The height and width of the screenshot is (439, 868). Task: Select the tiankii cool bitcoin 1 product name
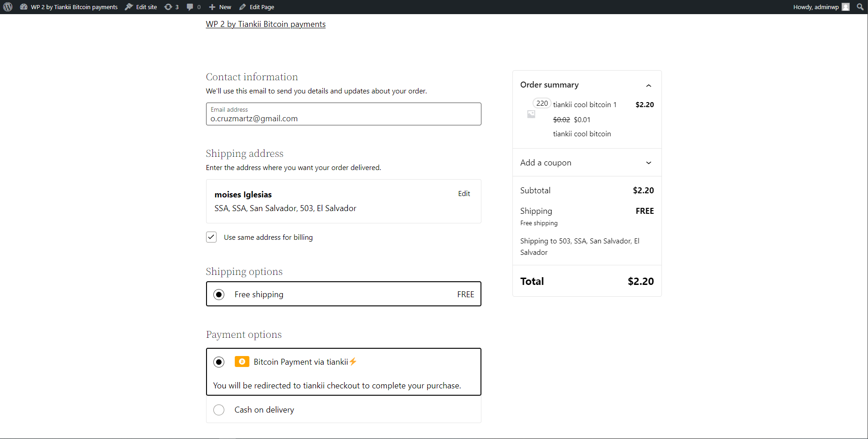coord(584,105)
